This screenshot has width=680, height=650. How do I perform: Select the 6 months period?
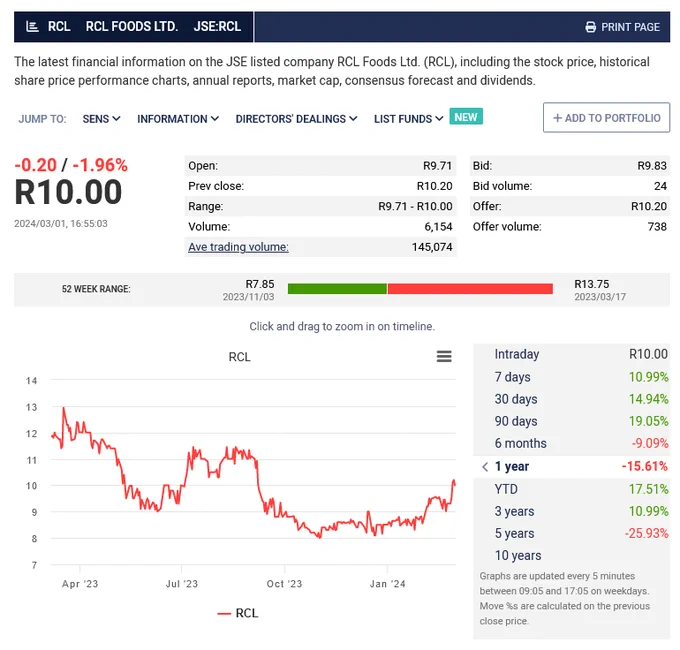[572, 443]
